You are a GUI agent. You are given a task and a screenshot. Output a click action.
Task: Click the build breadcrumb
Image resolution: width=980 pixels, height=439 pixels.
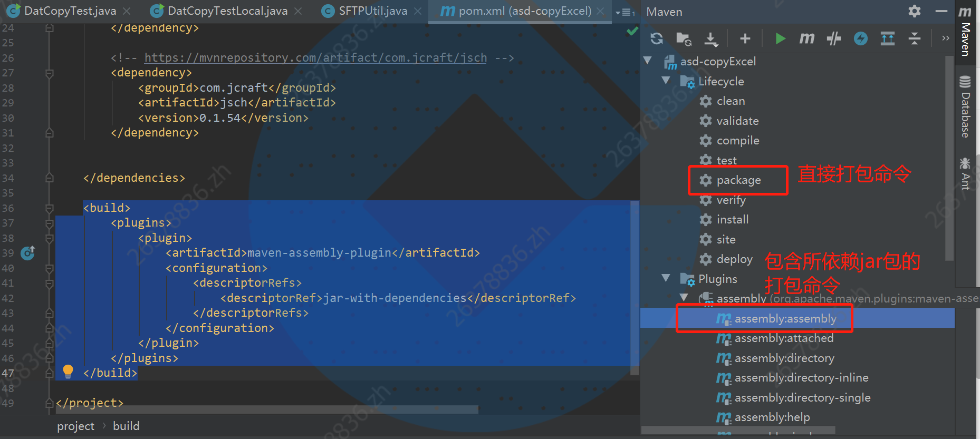(126, 426)
